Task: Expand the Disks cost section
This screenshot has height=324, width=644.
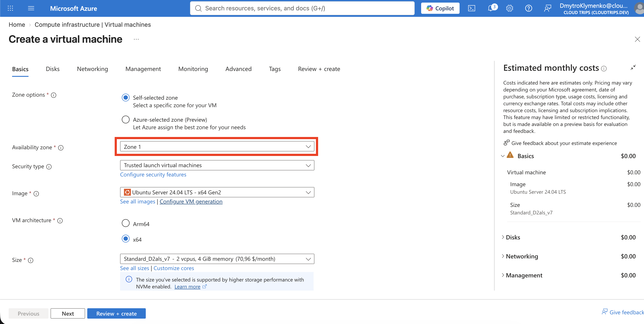Action: pyautogui.click(x=503, y=237)
